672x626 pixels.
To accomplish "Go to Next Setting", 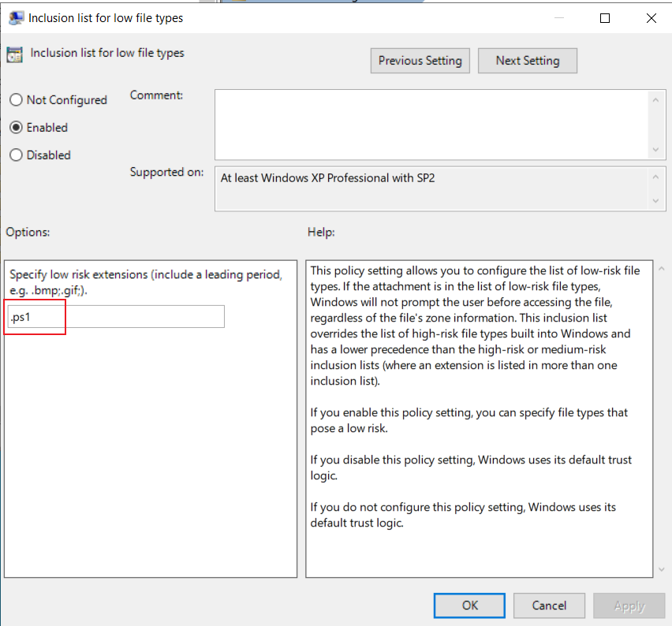I will [528, 61].
